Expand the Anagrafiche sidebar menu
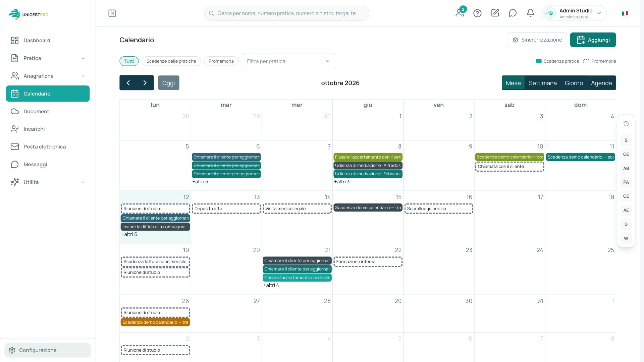Image resolution: width=644 pixels, height=362 pixels. pos(48,76)
